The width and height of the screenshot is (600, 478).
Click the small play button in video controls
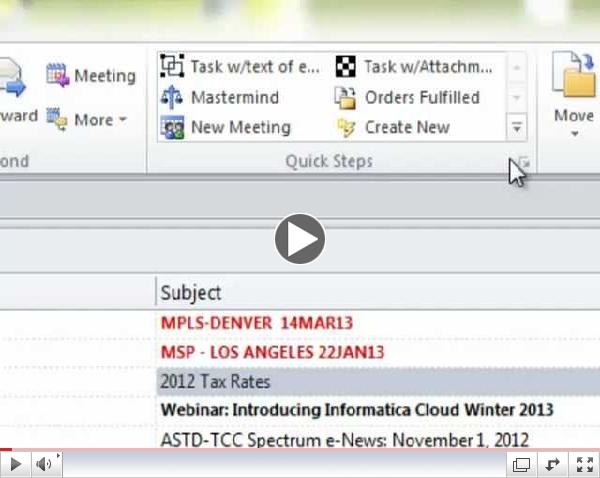point(15,464)
